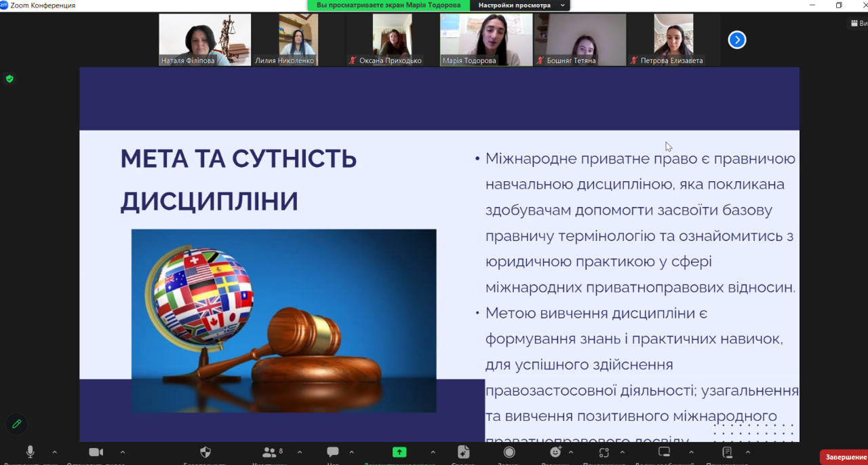Click the green annotation pencil icon
Screen dimensions: 868x465
click(x=16, y=424)
